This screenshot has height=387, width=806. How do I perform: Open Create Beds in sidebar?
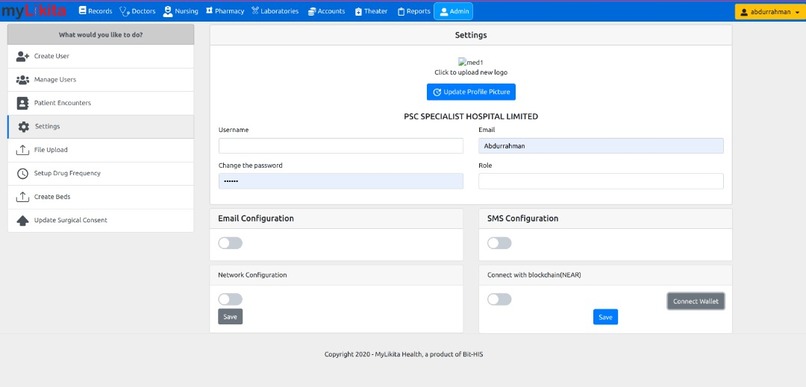[x=101, y=197]
